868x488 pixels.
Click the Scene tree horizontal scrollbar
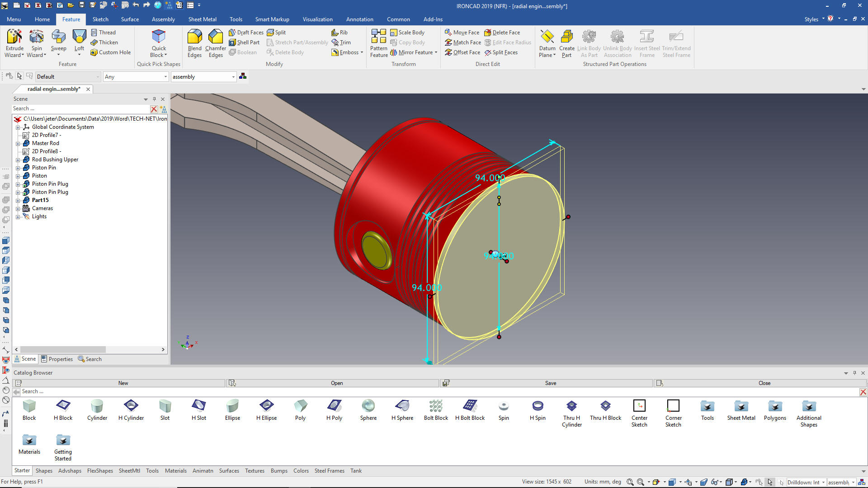pyautogui.click(x=63, y=349)
